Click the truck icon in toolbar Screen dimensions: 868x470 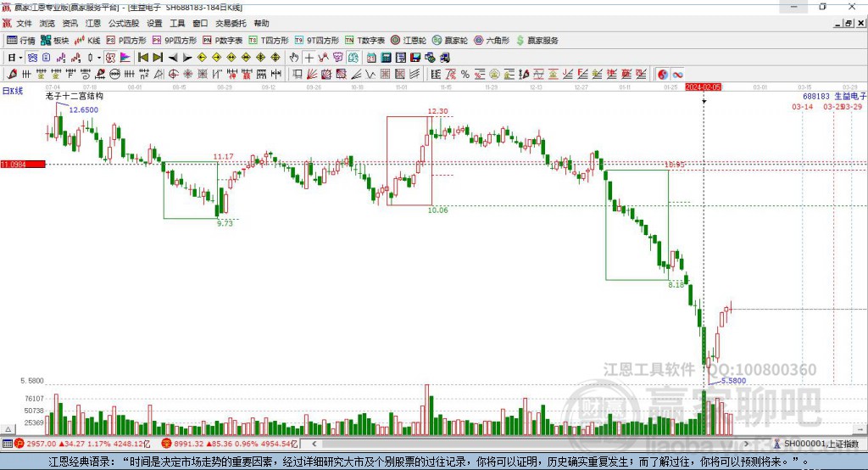point(445,58)
